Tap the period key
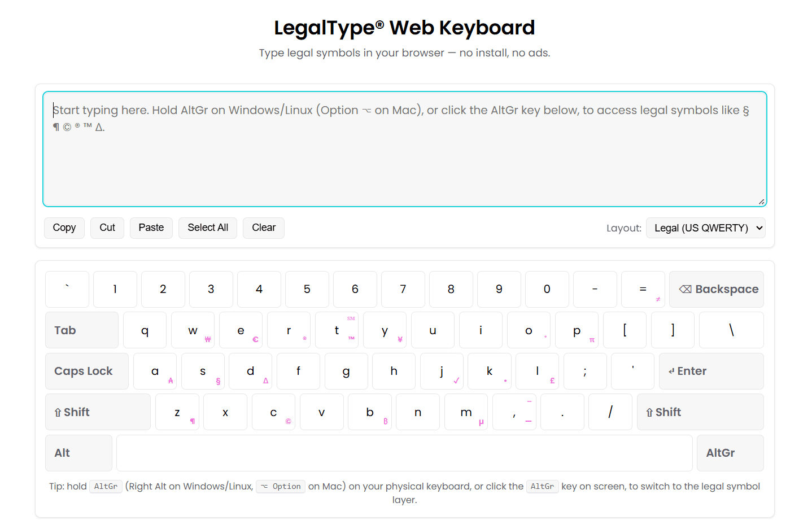The width and height of the screenshot is (812, 529). pyautogui.click(x=562, y=412)
